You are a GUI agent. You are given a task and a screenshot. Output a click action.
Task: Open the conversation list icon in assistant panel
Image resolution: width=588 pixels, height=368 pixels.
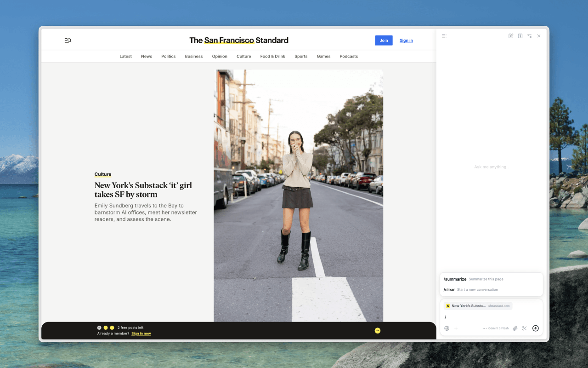[x=444, y=36]
